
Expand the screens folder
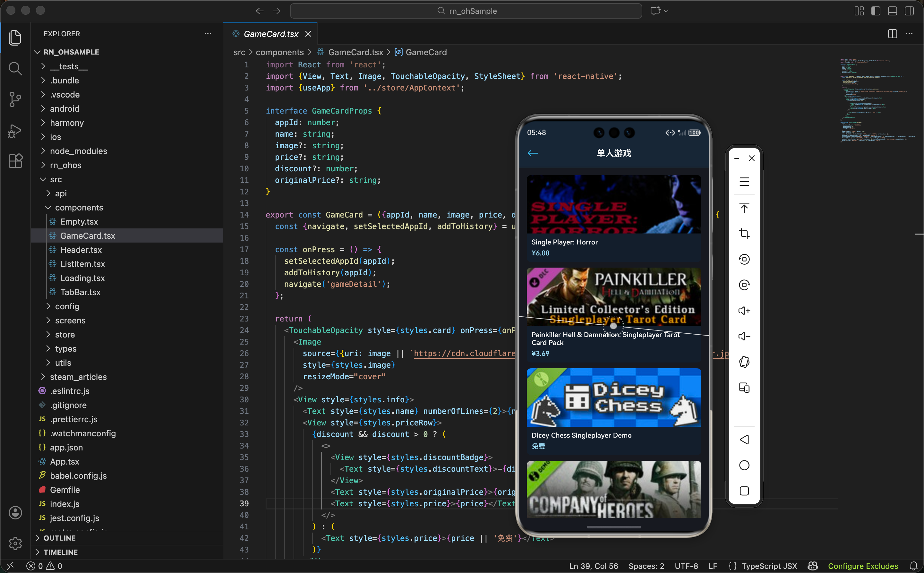pyautogui.click(x=70, y=320)
